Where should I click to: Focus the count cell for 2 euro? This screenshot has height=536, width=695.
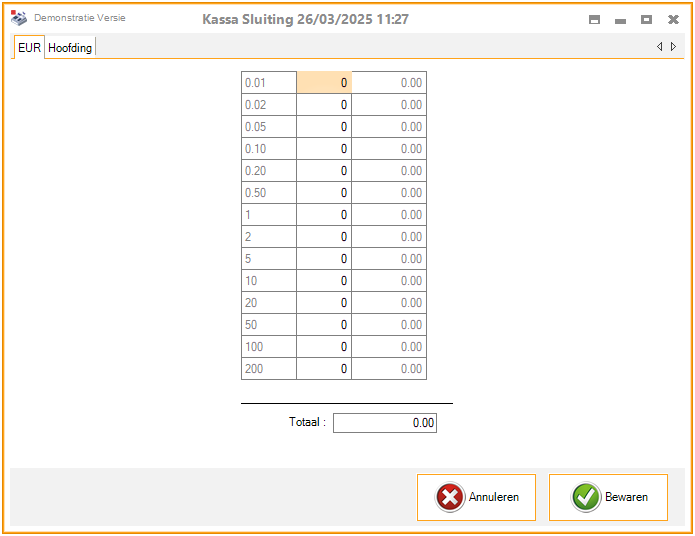[324, 237]
